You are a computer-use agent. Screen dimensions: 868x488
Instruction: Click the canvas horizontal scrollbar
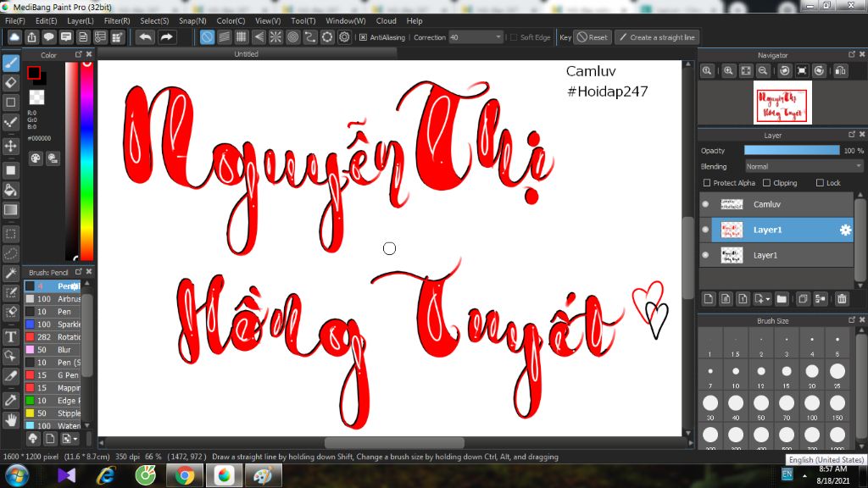click(x=394, y=442)
